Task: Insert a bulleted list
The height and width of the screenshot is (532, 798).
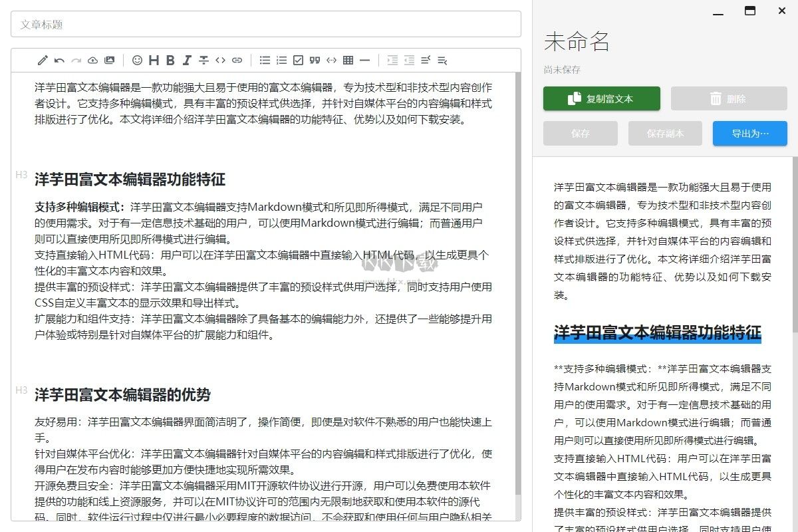Action: coord(265,61)
